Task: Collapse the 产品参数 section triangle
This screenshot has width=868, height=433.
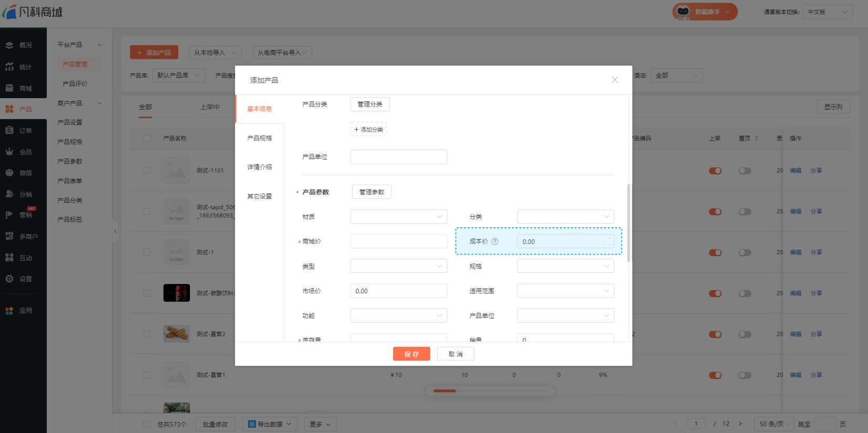Action: (297, 192)
